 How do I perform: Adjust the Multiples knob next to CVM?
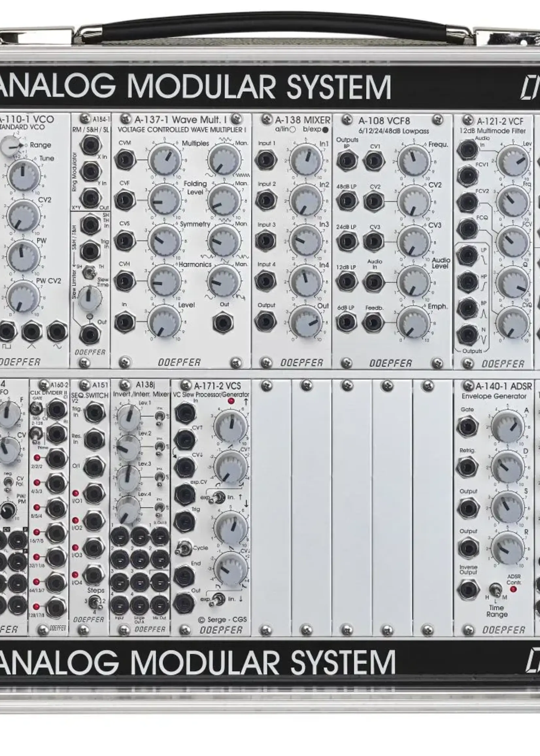(x=165, y=160)
